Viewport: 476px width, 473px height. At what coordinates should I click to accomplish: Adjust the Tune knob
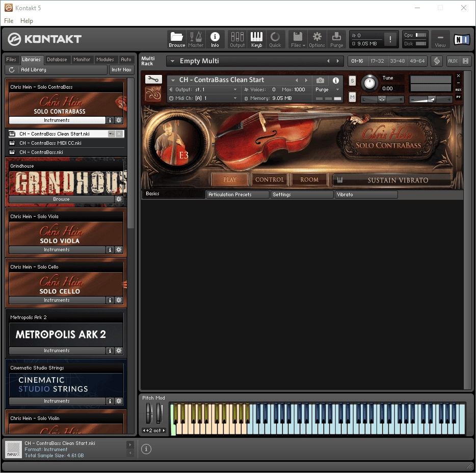[369, 83]
